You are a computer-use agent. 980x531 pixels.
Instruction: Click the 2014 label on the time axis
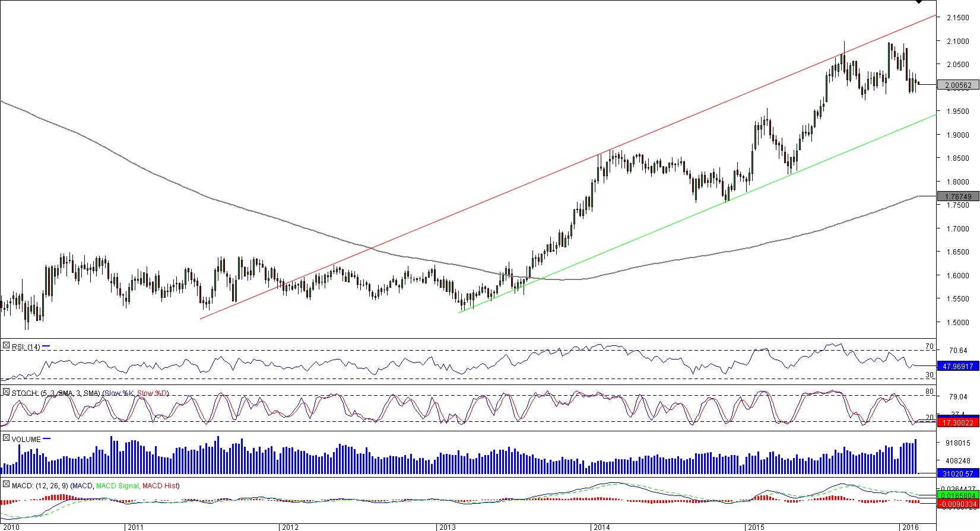click(601, 527)
